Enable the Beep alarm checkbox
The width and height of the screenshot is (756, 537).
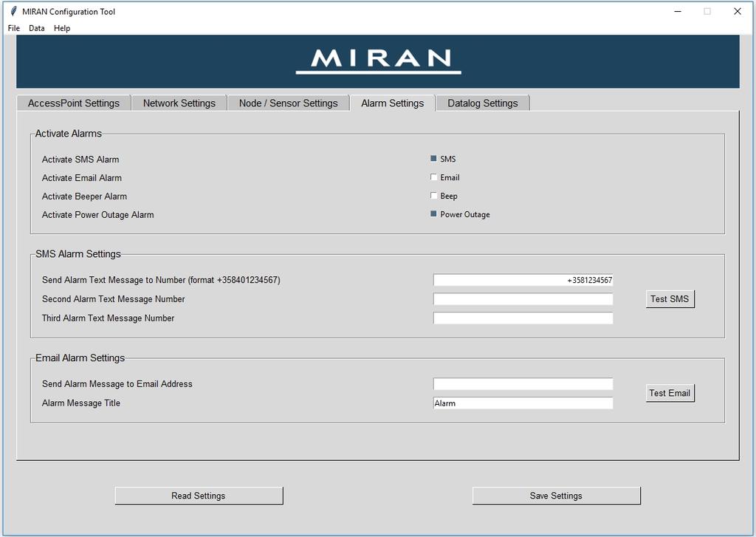tap(433, 196)
